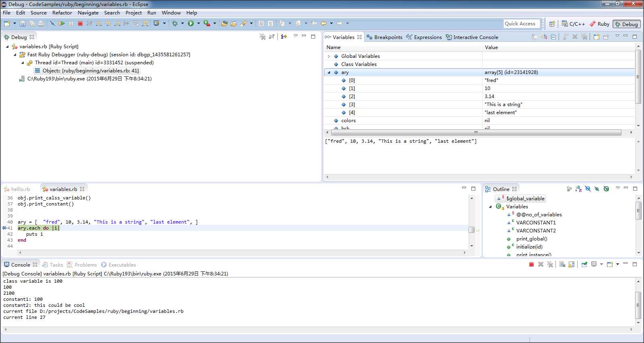
Task: Toggle Show Type Names in Variables view
Action: (535, 37)
